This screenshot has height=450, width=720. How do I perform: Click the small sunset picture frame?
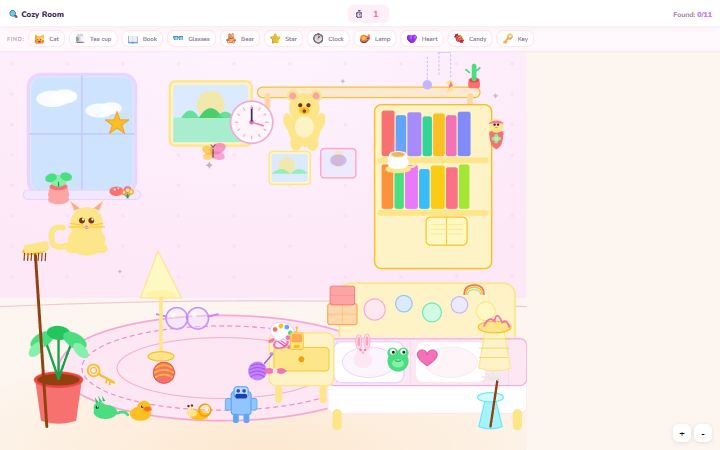pos(289,168)
